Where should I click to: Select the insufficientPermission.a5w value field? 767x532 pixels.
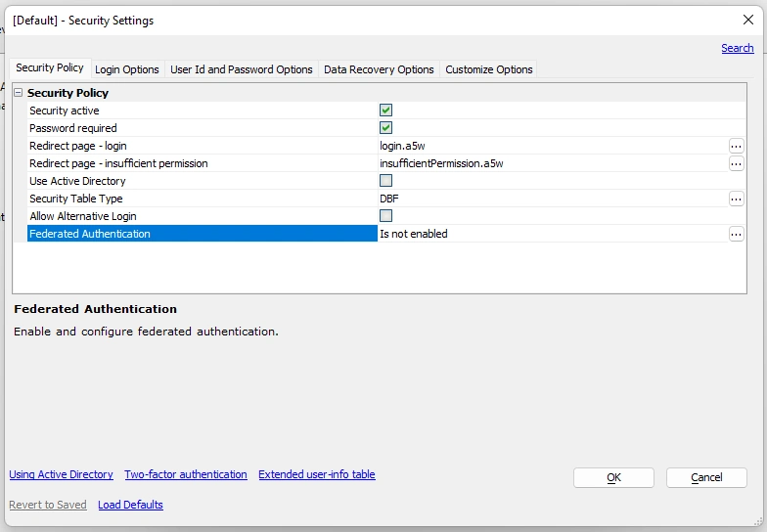click(553, 163)
